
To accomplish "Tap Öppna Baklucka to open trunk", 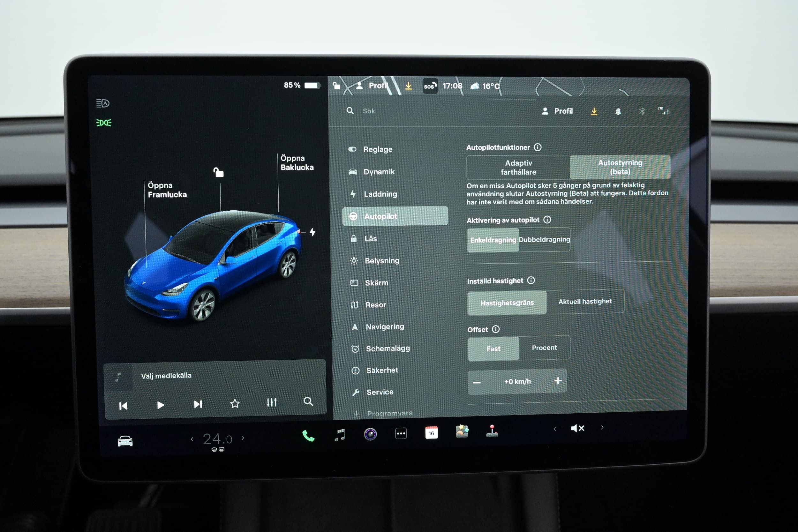I will (x=297, y=162).
